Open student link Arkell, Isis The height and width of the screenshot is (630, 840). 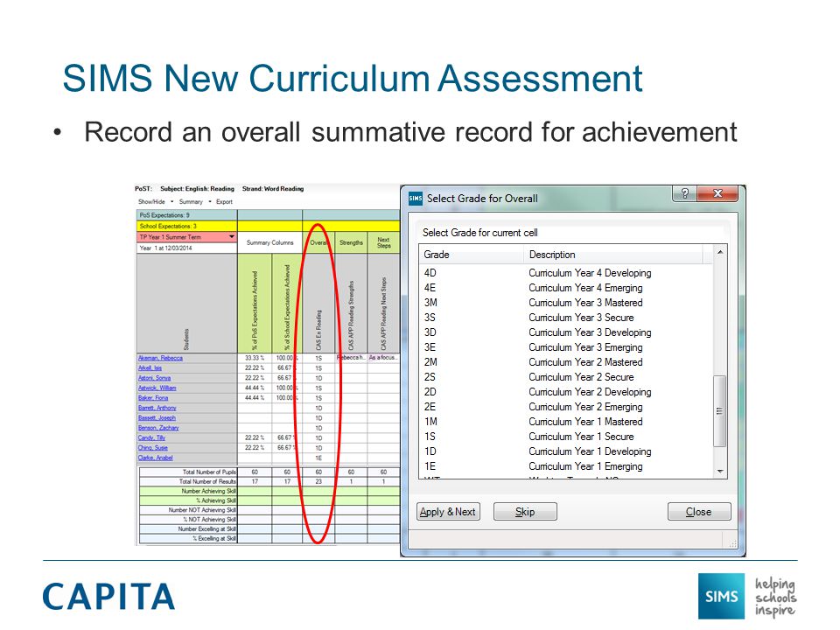(x=150, y=368)
